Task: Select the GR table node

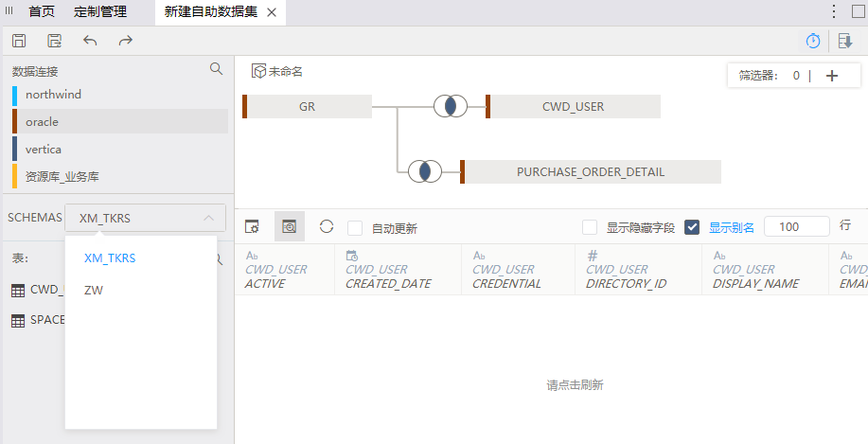Action: point(308,106)
